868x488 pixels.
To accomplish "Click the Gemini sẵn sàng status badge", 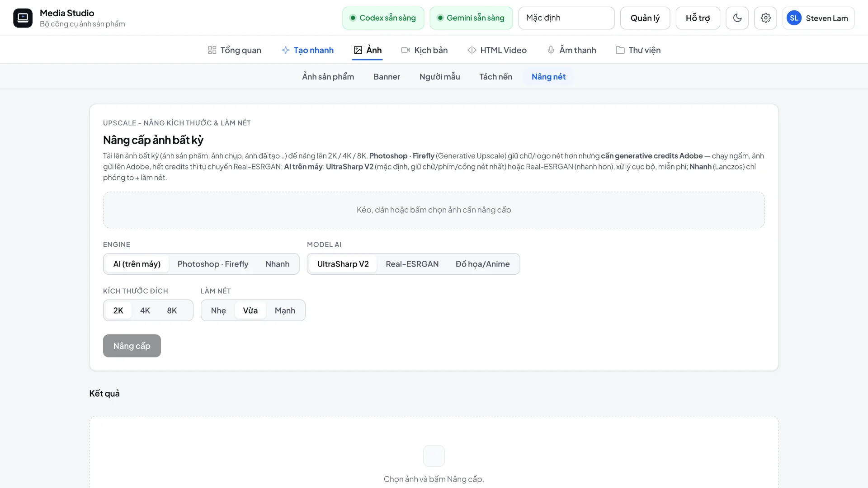I will pyautogui.click(x=472, y=18).
